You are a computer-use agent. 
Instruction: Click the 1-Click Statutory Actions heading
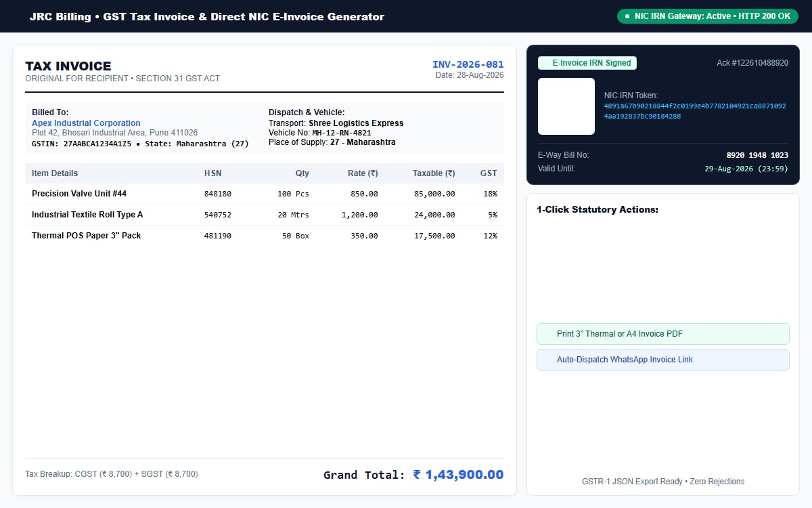click(x=597, y=210)
